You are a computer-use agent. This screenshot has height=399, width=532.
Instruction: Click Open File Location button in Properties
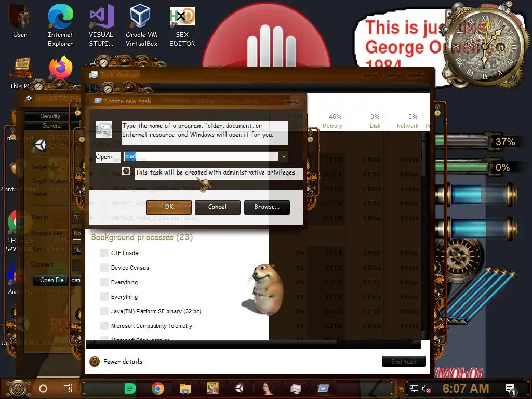click(58, 280)
